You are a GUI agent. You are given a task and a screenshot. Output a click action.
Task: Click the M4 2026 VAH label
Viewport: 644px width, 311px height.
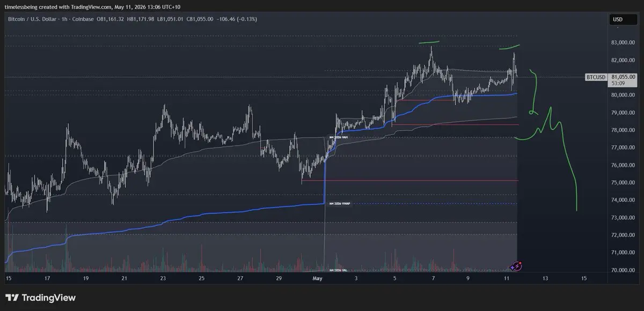339,137
